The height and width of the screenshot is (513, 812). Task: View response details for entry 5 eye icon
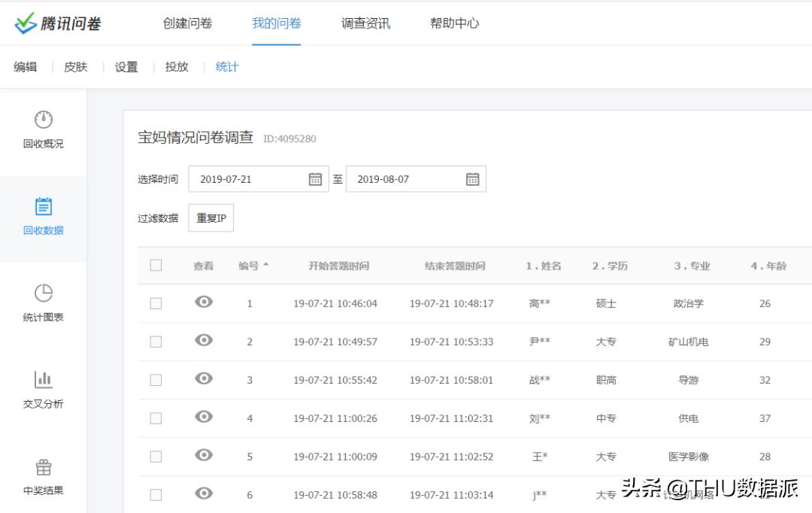(x=203, y=456)
